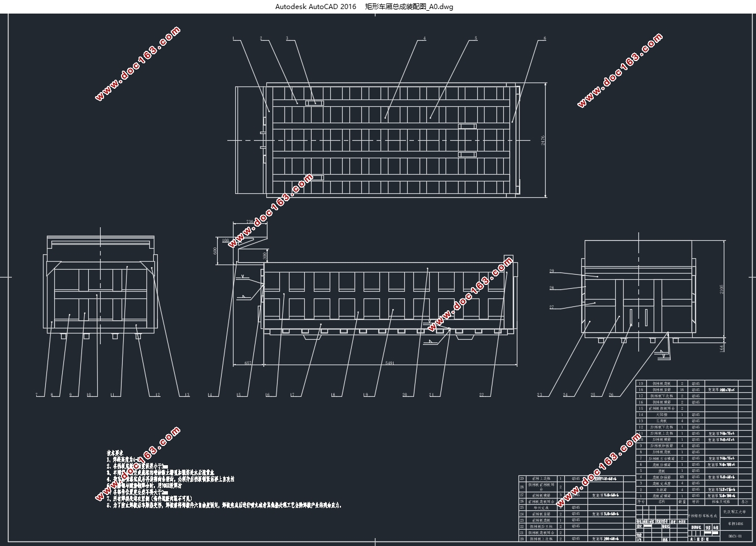The height and width of the screenshot is (546, 756).
Task: Click the drawing file title 矩形车厢总成装配图_A0.dwg
Action: pyautogui.click(x=409, y=7)
